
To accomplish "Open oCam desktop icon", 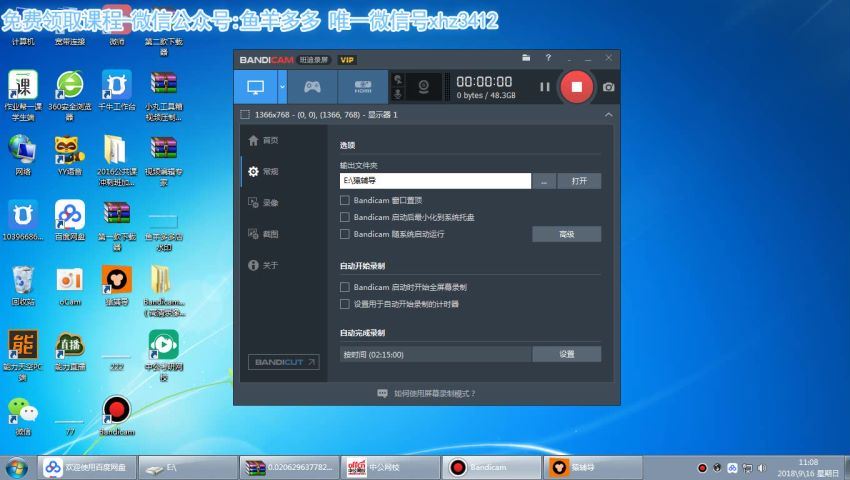I will pyautogui.click(x=70, y=286).
